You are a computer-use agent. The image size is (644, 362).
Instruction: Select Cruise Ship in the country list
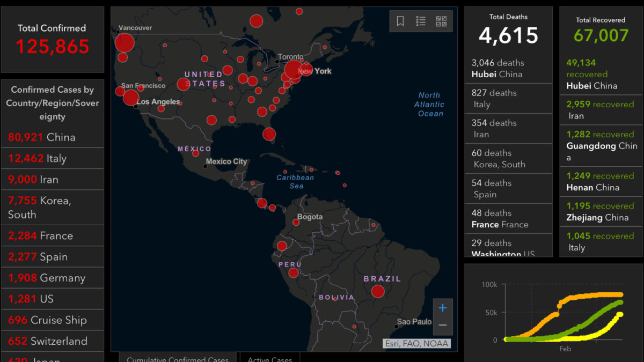pos(52,320)
